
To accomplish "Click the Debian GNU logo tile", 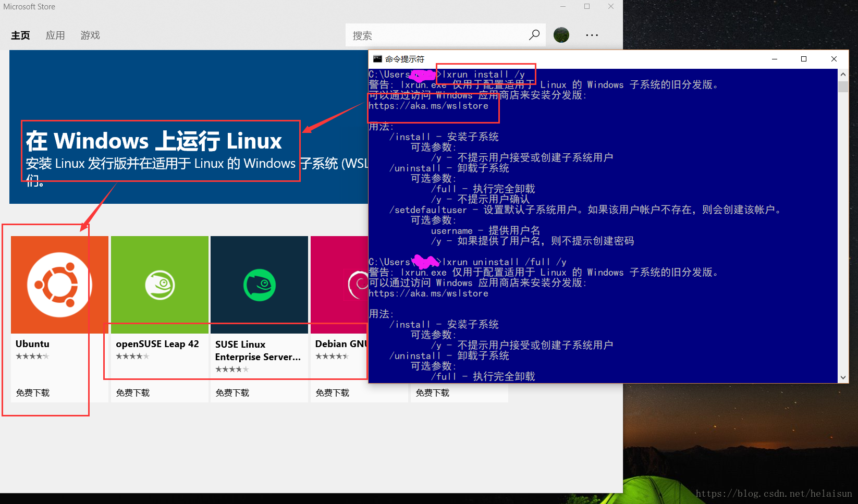I will pyautogui.click(x=339, y=285).
